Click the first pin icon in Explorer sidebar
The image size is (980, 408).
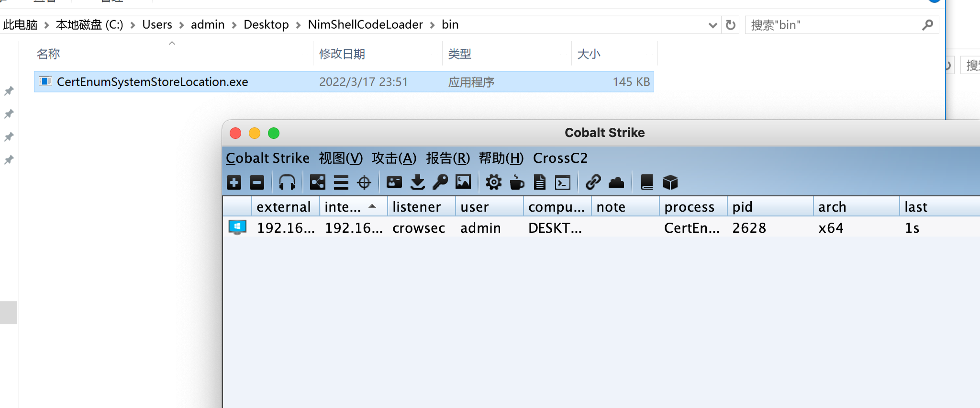(9, 91)
